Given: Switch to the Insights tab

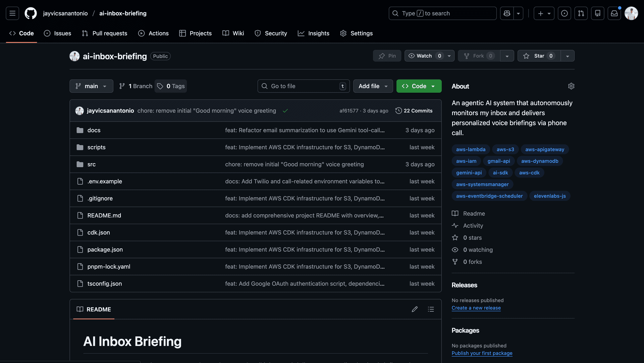Looking at the screenshot, I should point(314,33).
